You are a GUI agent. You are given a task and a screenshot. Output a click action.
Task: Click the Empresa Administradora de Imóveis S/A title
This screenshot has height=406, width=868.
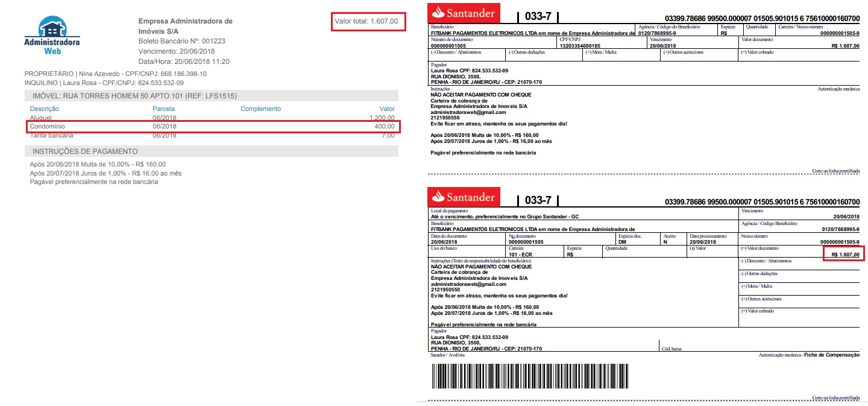point(185,26)
